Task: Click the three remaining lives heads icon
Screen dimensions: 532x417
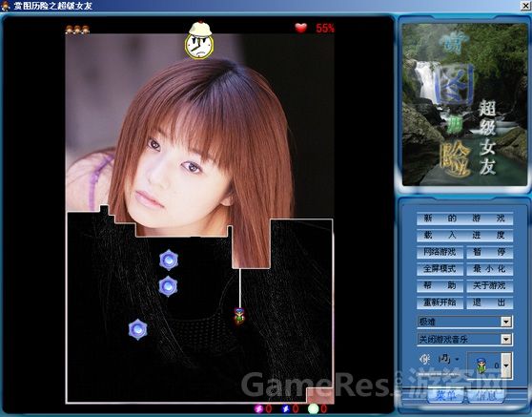Action: (77, 30)
